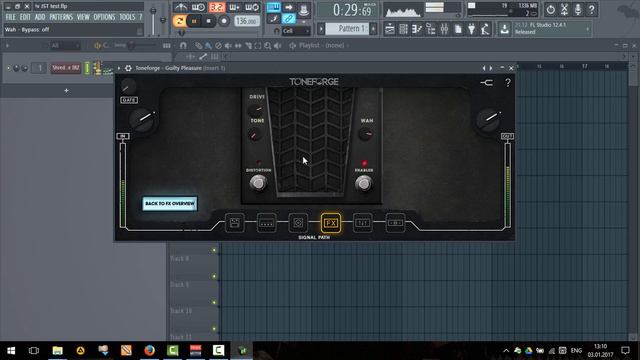The height and width of the screenshot is (360, 640).
Task: Open the PATTERNS menu
Action: tap(61, 17)
